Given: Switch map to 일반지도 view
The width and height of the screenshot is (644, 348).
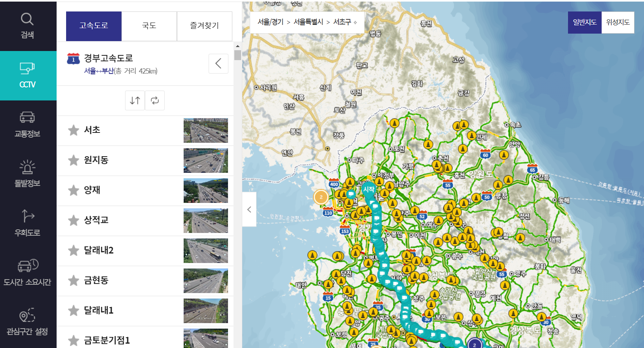Looking at the screenshot, I should tap(585, 23).
